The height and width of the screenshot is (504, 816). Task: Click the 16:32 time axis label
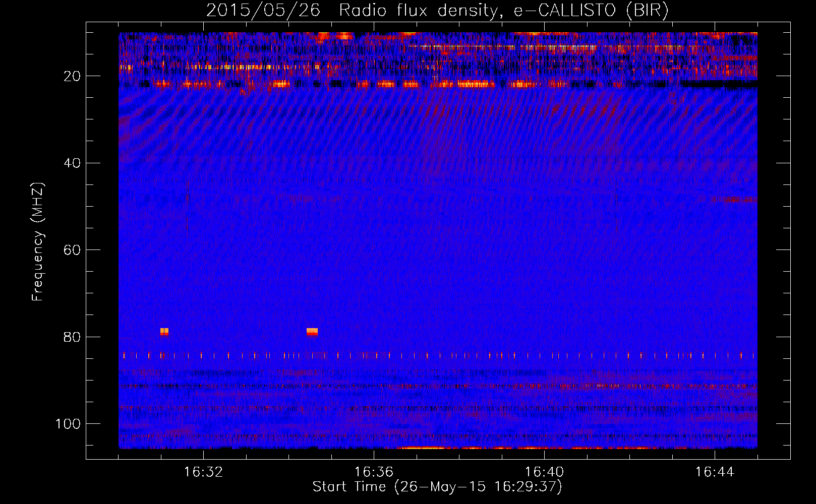click(203, 472)
